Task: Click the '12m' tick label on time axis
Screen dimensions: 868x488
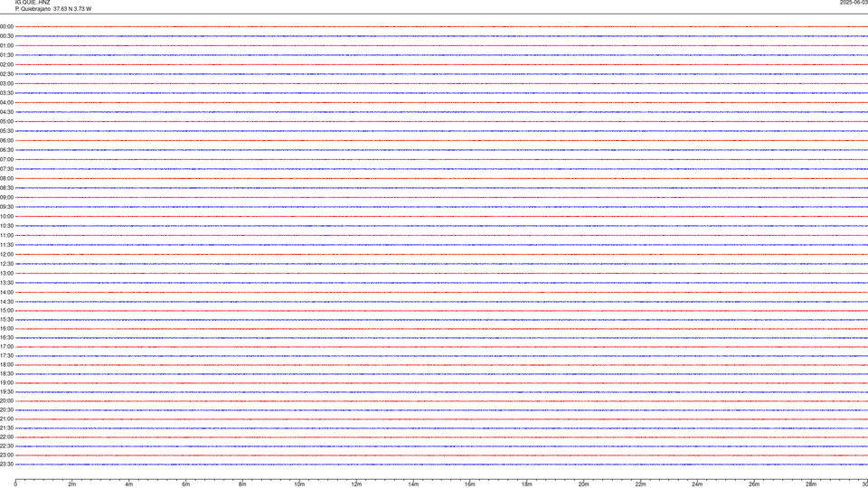Action: click(x=356, y=484)
